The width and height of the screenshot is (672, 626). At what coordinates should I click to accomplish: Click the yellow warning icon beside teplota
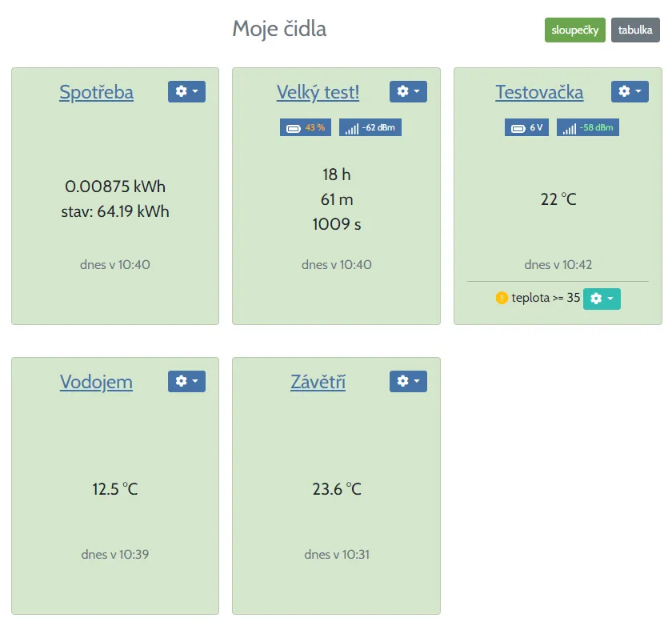tap(502, 298)
